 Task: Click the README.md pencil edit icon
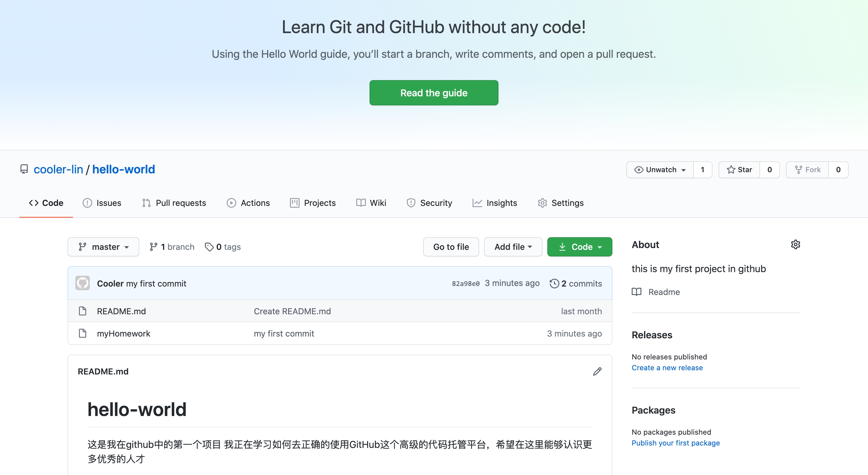coord(597,371)
